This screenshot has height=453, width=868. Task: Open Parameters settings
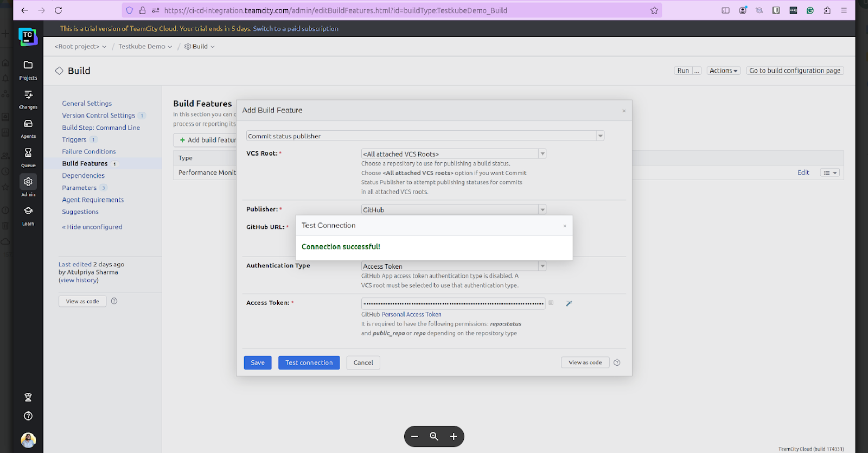[x=79, y=188]
